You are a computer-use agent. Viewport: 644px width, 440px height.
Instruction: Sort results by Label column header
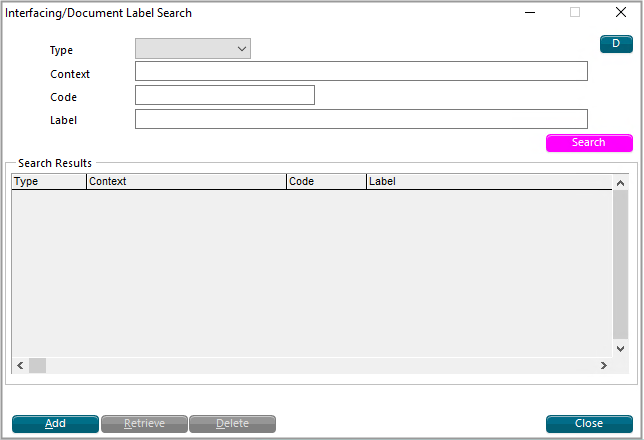489,181
